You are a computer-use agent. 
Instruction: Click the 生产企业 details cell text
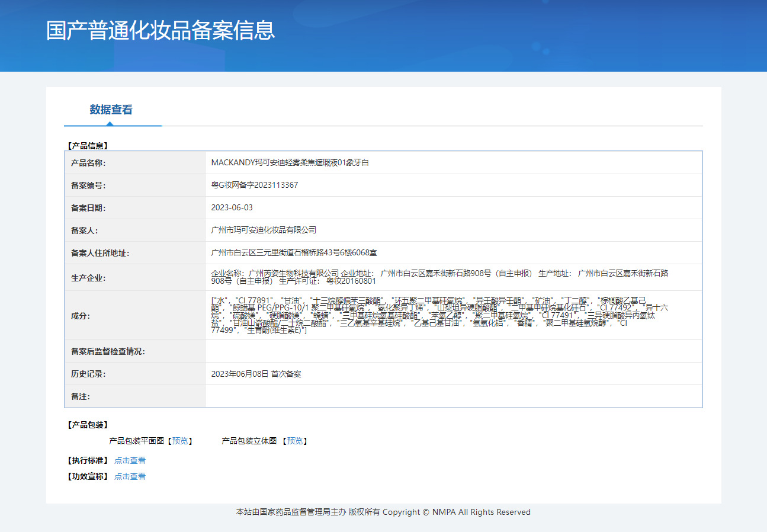pos(440,277)
